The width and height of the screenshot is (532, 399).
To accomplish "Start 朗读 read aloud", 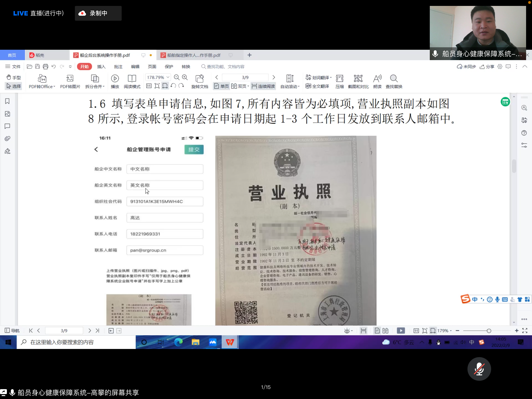I will click(x=377, y=82).
